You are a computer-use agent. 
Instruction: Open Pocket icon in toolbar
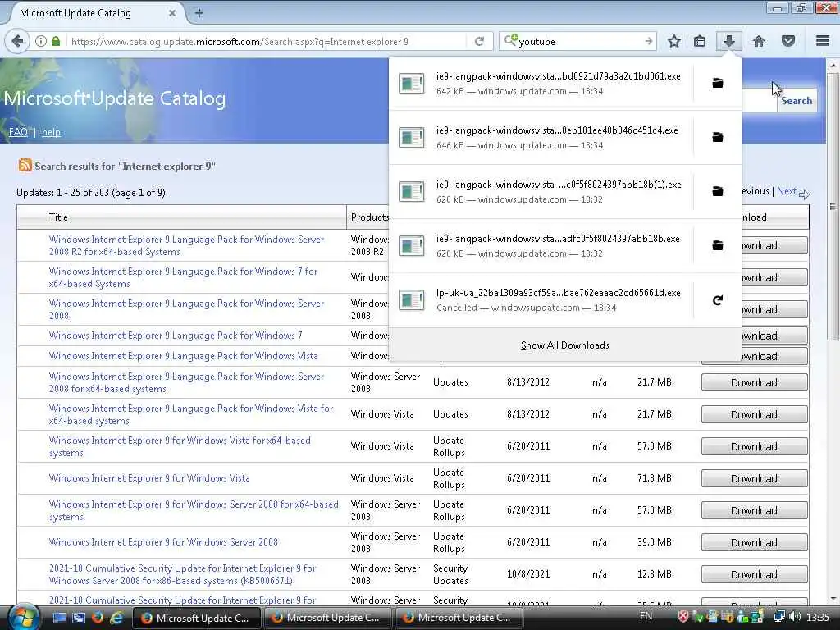[x=788, y=41]
